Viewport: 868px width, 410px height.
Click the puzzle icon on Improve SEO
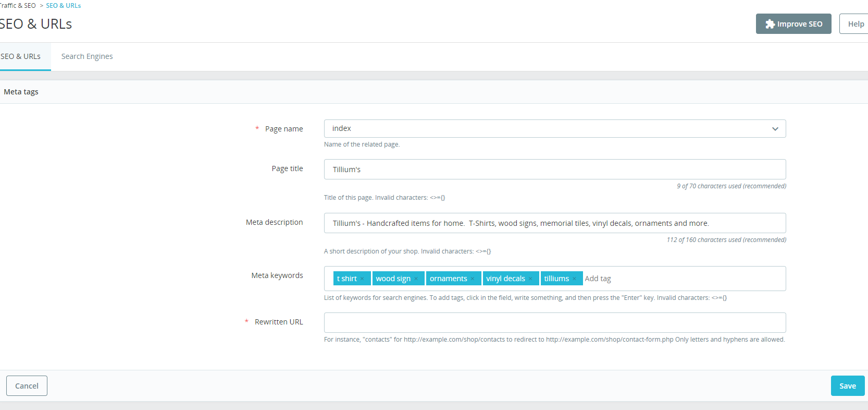pos(770,24)
